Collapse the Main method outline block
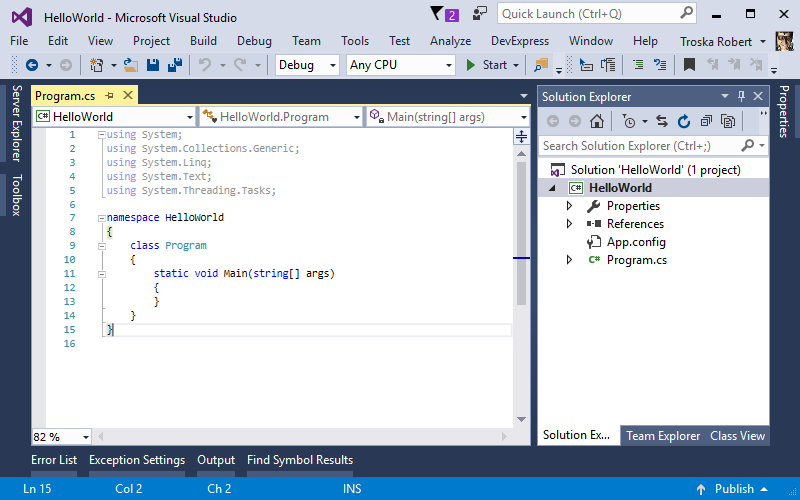This screenshot has height=500, width=800. [102, 274]
